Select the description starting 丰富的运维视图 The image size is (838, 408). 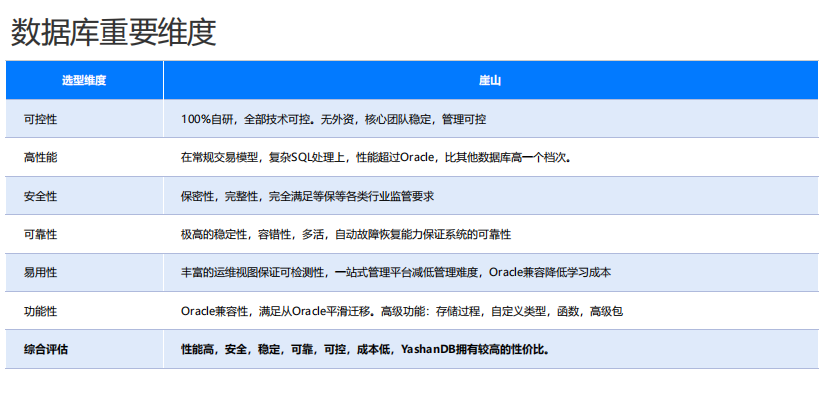396,273
